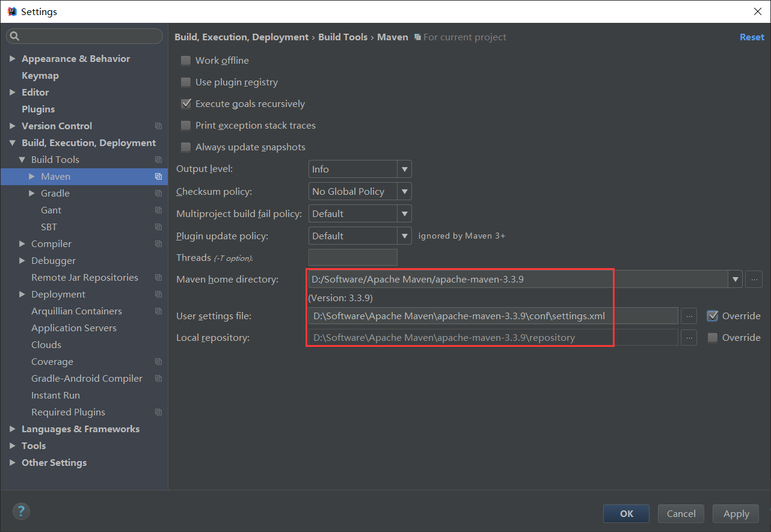The height and width of the screenshot is (532, 771).
Task: Expand the Languages & Frameworks section
Action: 13,429
